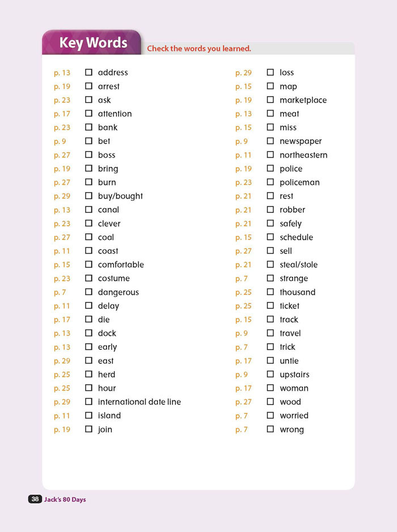Check the comfortable word checkbox
Viewport: 397px width, 532px height.
click(x=88, y=264)
